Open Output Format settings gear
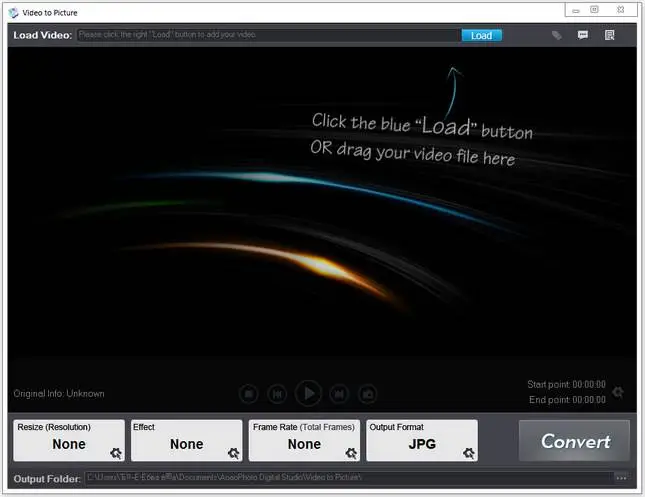The height and width of the screenshot is (497, 645). click(x=469, y=453)
